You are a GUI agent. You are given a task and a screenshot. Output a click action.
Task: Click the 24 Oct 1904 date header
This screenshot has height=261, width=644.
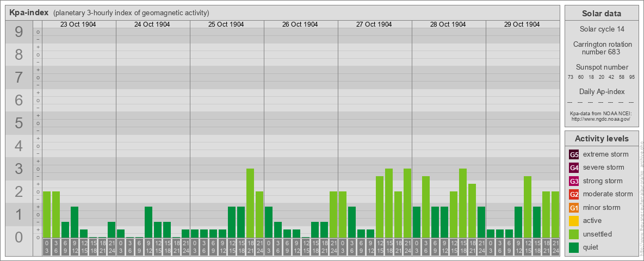tap(152, 24)
